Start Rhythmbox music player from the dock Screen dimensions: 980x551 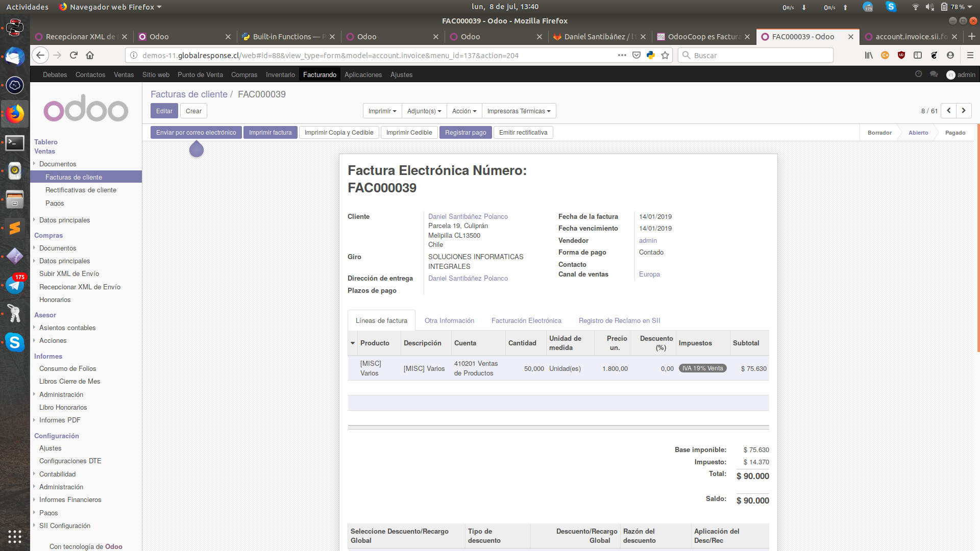point(15,171)
